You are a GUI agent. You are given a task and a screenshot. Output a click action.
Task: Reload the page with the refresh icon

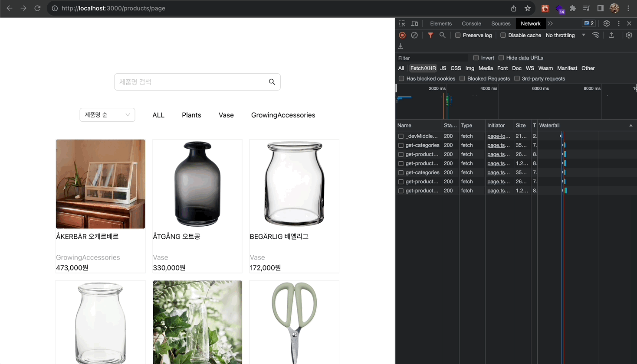(x=37, y=8)
